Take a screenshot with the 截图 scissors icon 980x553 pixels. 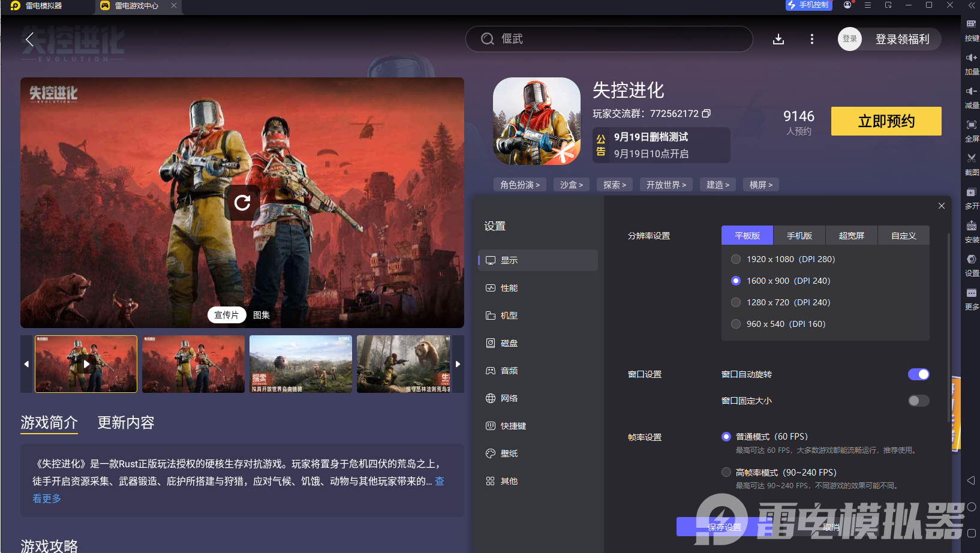coord(972,163)
